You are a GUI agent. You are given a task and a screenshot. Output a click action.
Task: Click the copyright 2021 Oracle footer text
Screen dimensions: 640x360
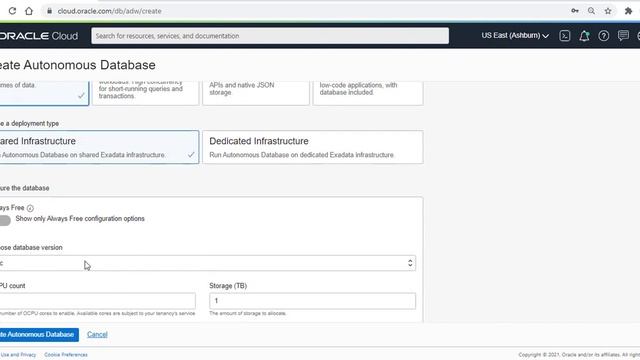coord(579,355)
